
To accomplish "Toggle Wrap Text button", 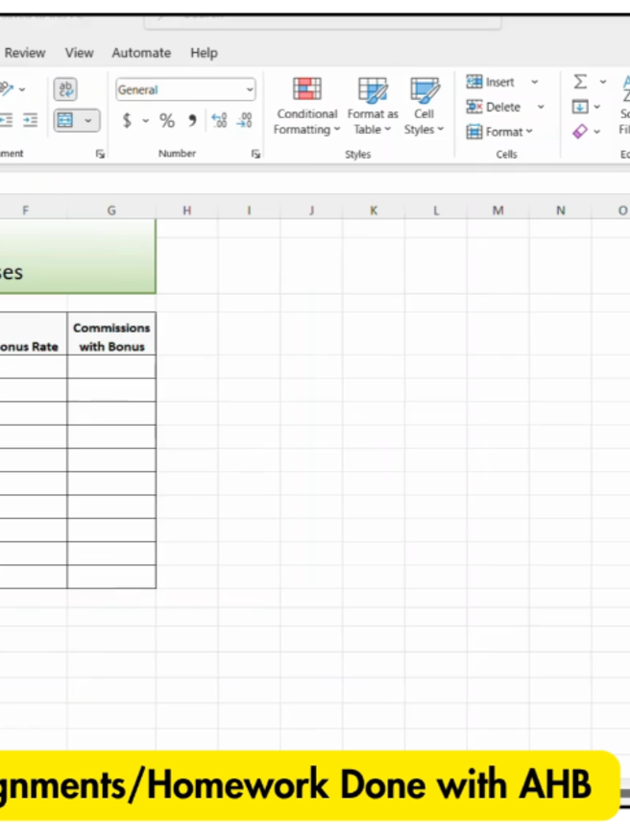I will pos(65,89).
